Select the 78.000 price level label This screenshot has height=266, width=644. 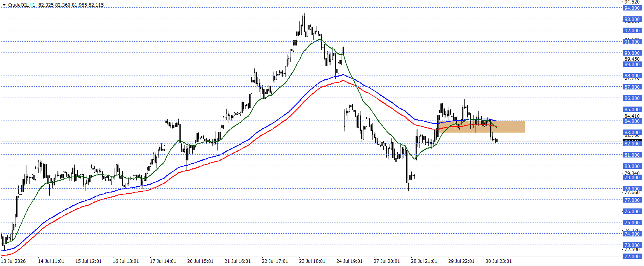click(632, 189)
